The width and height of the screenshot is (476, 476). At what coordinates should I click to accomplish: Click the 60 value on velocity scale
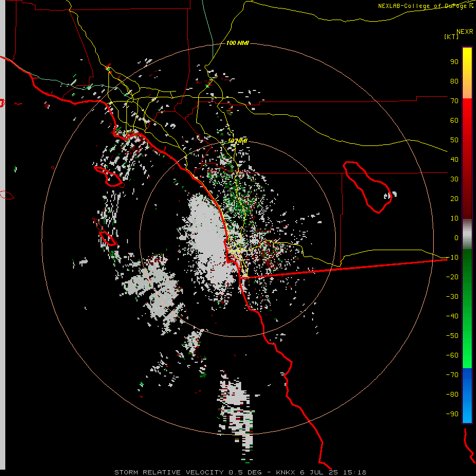pos(454,121)
